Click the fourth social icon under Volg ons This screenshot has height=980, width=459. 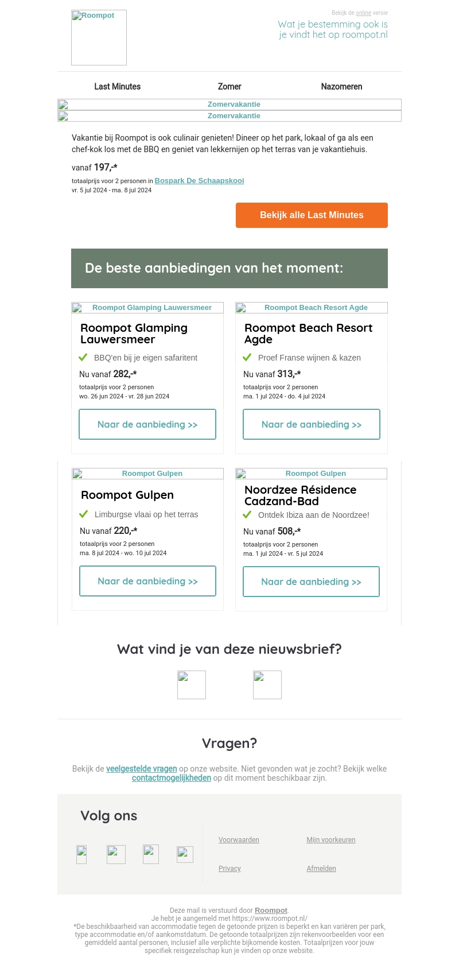pyautogui.click(x=185, y=854)
